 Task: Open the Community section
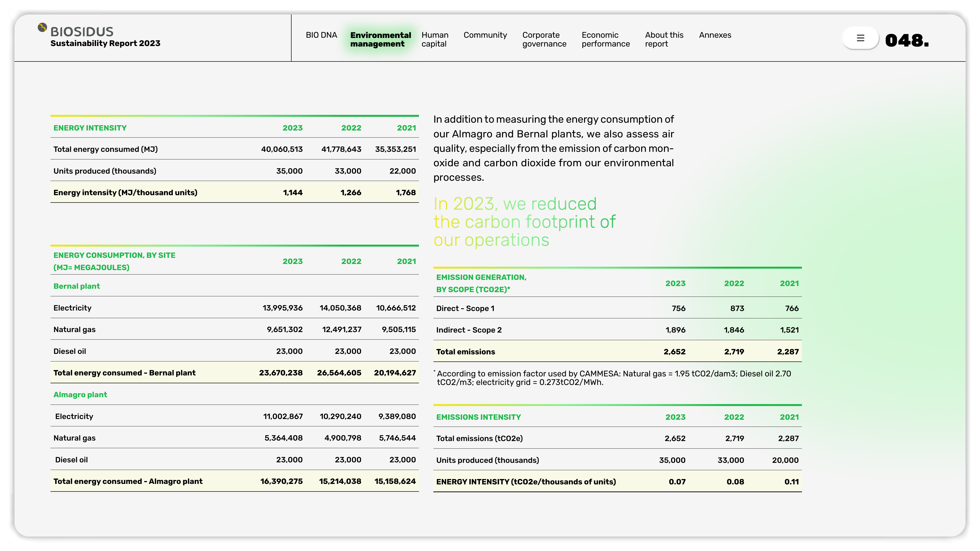click(485, 35)
